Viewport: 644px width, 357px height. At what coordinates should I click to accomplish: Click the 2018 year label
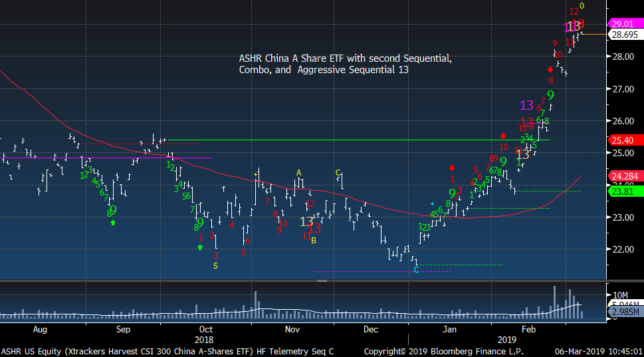tap(204, 340)
